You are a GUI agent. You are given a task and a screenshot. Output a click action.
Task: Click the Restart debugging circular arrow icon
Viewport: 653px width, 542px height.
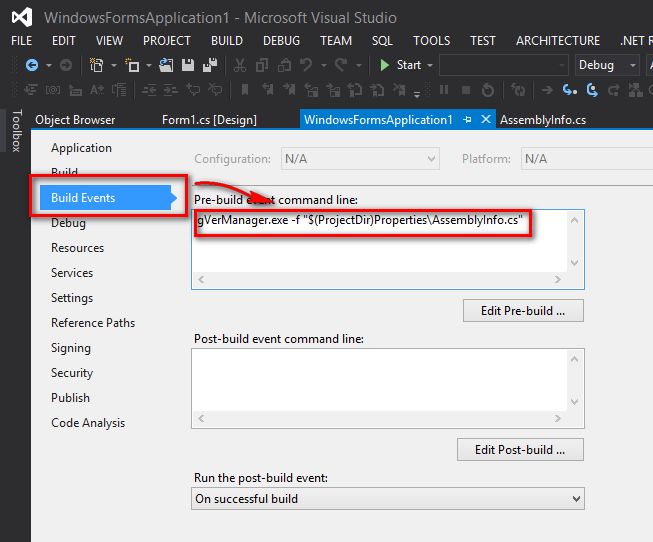pyautogui.click(x=488, y=90)
